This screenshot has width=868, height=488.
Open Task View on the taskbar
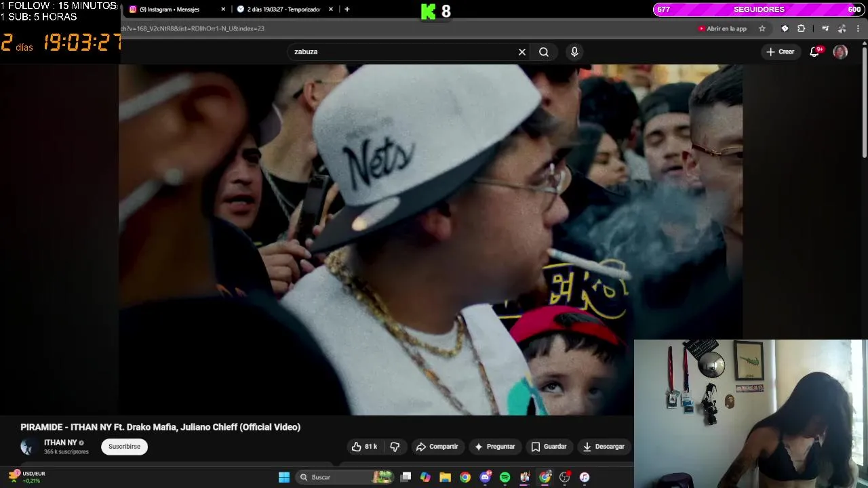(406, 477)
